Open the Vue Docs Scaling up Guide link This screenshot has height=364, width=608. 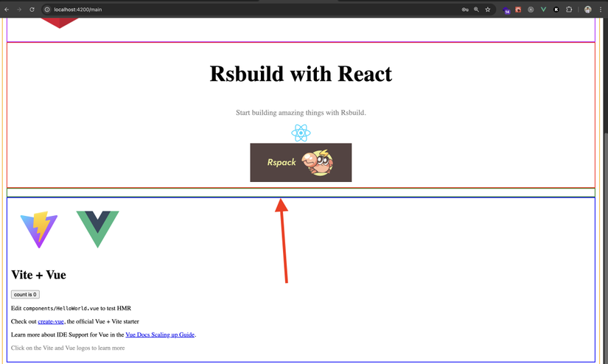click(x=160, y=335)
